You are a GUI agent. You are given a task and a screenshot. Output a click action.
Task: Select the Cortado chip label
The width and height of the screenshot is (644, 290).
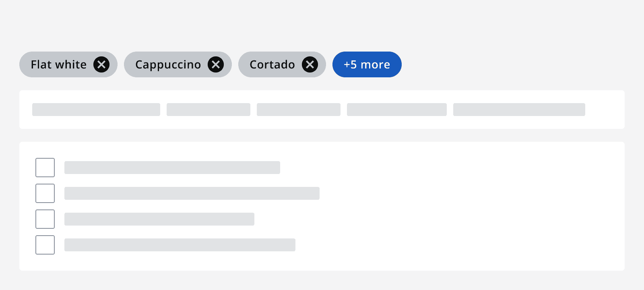tap(272, 64)
